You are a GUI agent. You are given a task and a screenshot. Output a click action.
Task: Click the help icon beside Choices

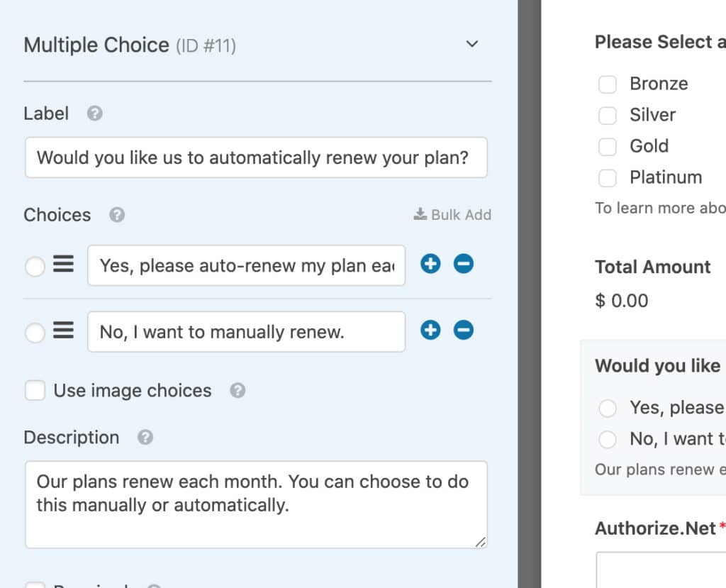click(118, 215)
